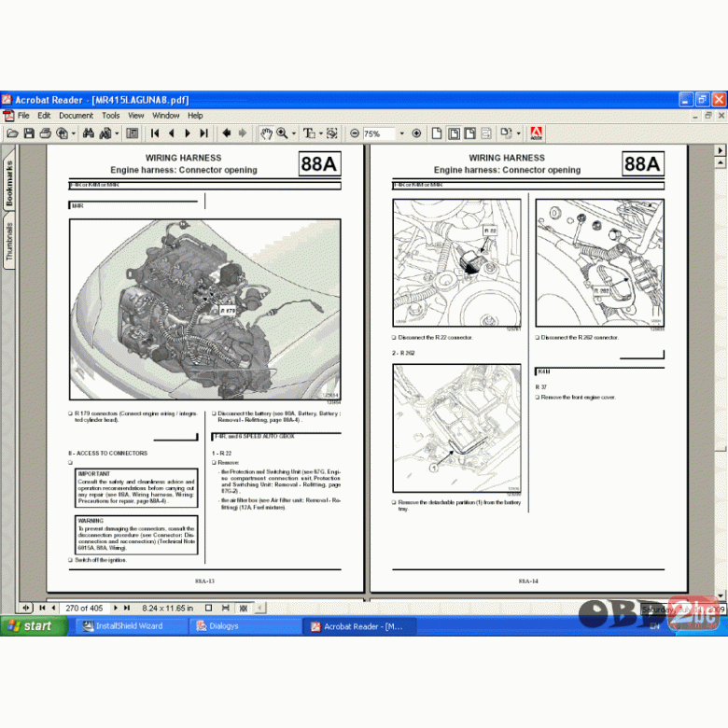Screen dimensions: 728x728
Task: Click the 8.24 x 11.65 in page size text
Action: click(x=168, y=609)
